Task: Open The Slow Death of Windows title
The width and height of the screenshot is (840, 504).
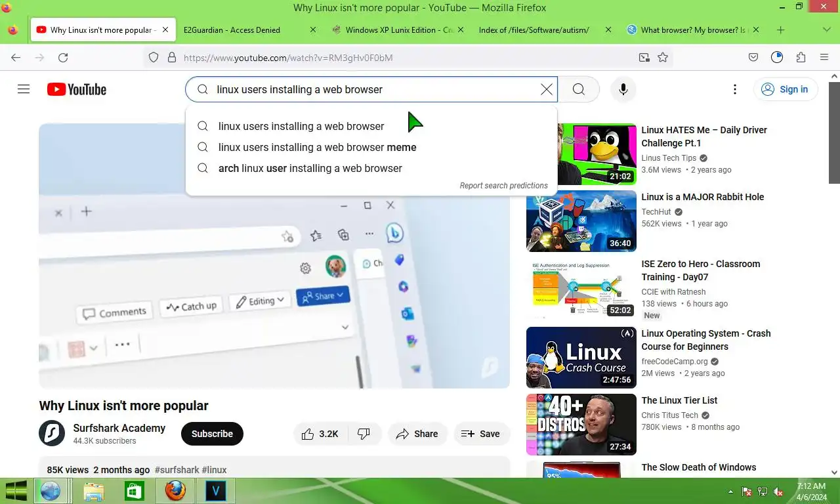Action: (x=699, y=467)
